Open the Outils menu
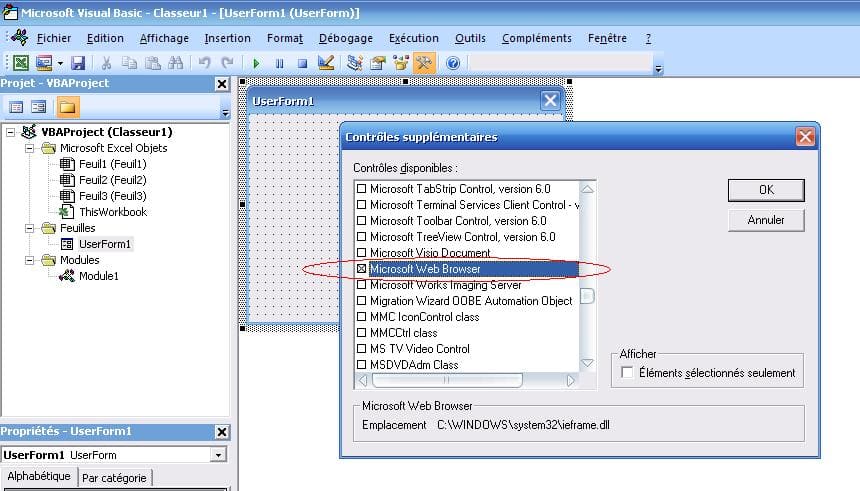860x491 pixels. point(470,38)
